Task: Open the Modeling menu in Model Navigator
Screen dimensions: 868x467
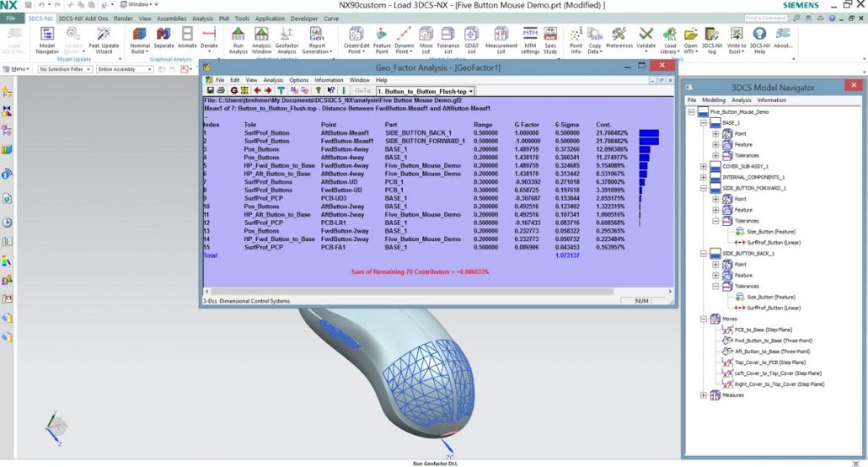Action: (x=713, y=99)
